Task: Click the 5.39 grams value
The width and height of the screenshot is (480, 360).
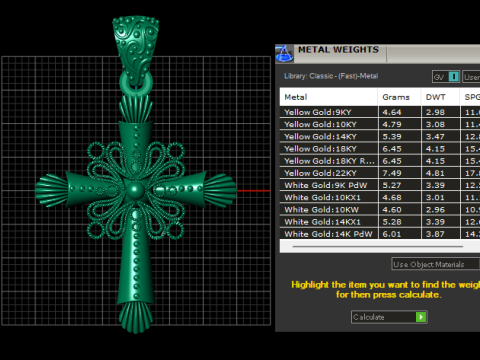Action: [392, 137]
